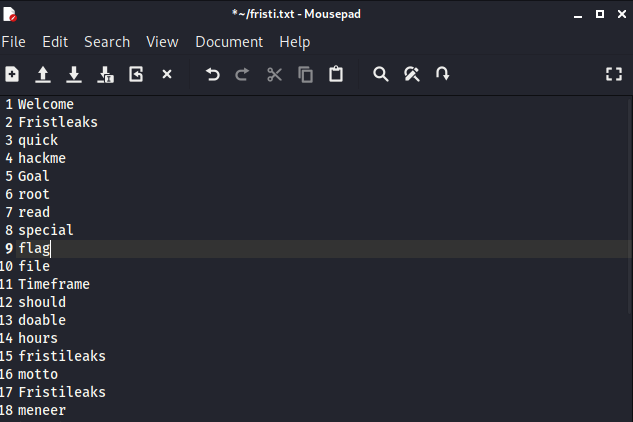This screenshot has width=633, height=422.
Task: Open the File menu
Action: pos(13,42)
